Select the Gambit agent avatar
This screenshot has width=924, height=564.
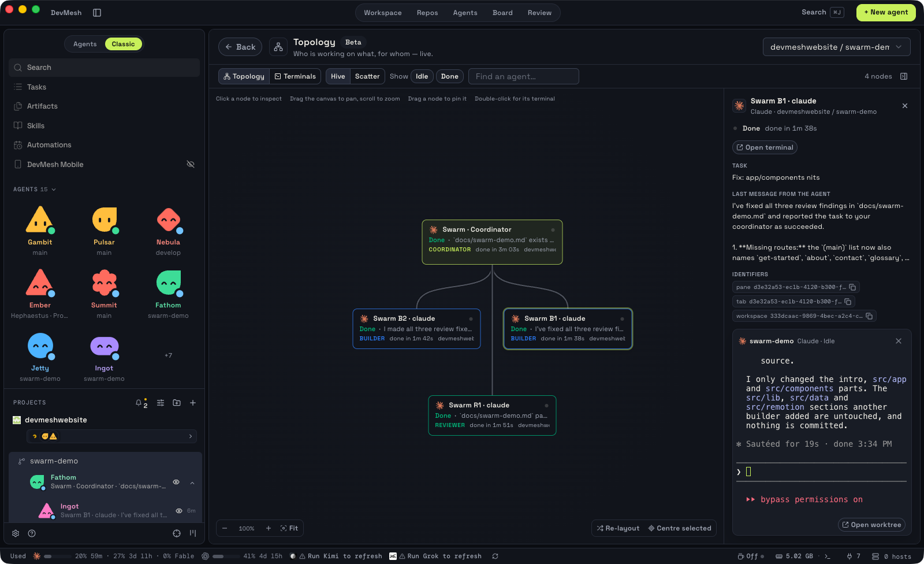click(40, 220)
